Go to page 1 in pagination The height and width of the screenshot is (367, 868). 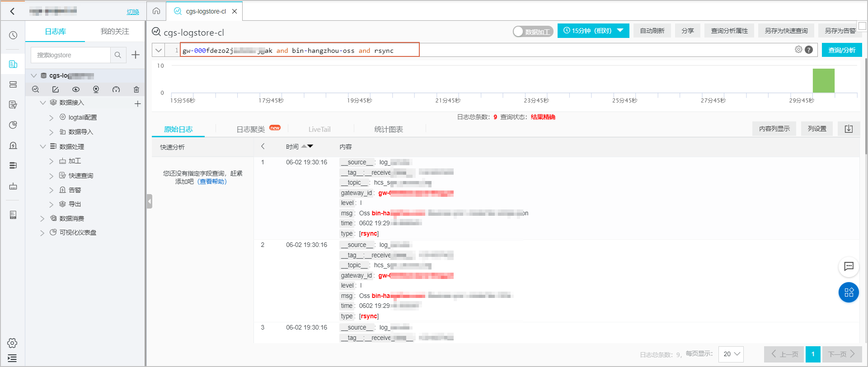pyautogui.click(x=813, y=354)
